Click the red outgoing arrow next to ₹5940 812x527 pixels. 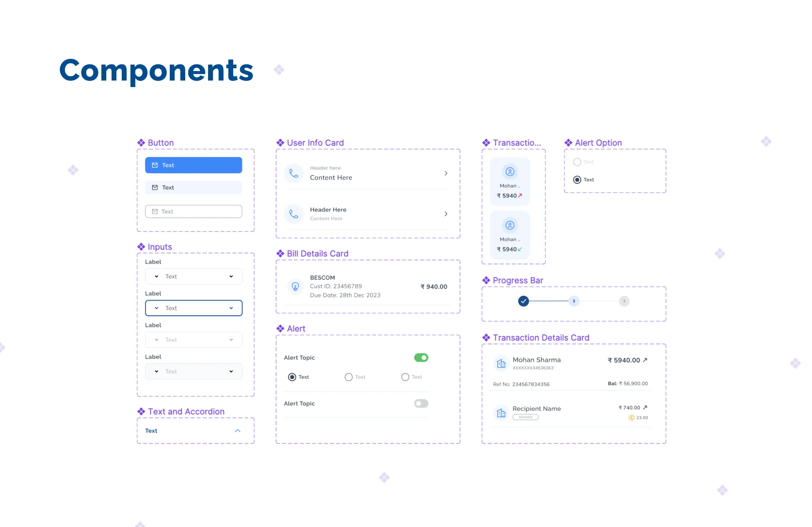tap(520, 196)
